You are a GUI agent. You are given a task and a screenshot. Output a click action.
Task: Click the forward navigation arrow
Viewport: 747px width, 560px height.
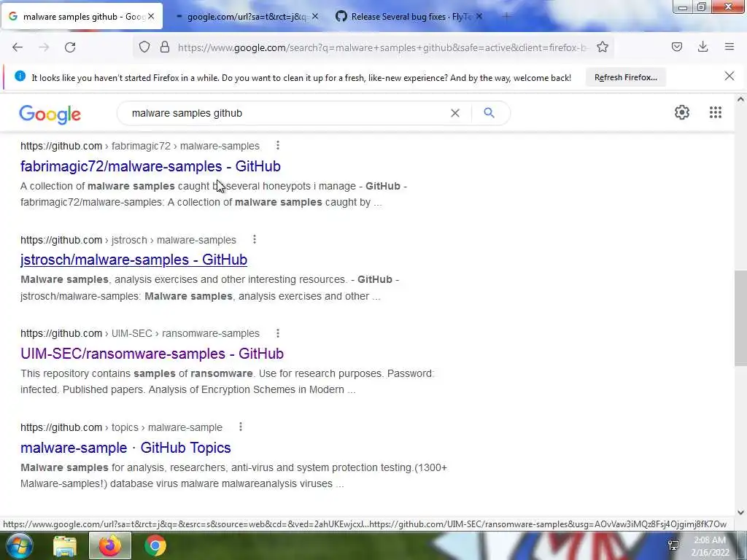pos(44,47)
